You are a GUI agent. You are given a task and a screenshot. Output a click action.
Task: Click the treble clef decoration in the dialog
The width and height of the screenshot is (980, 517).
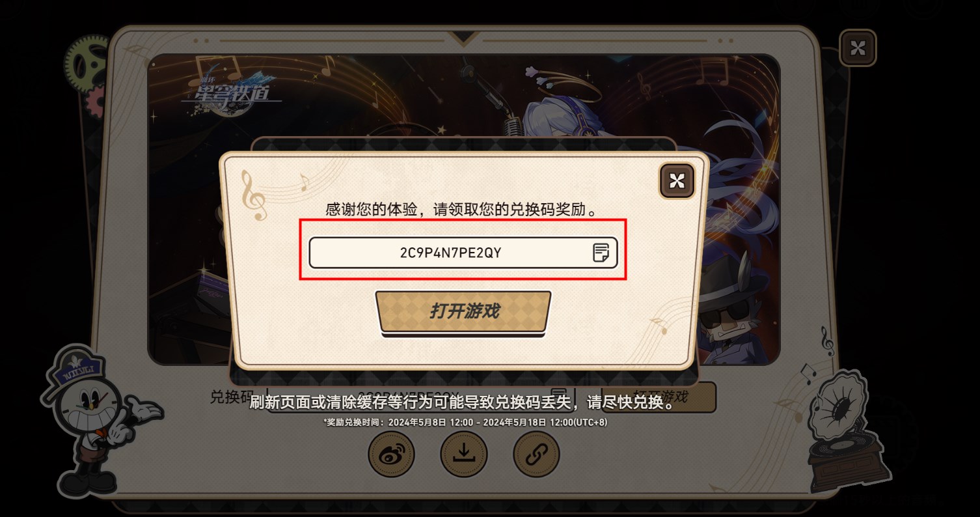(254, 195)
